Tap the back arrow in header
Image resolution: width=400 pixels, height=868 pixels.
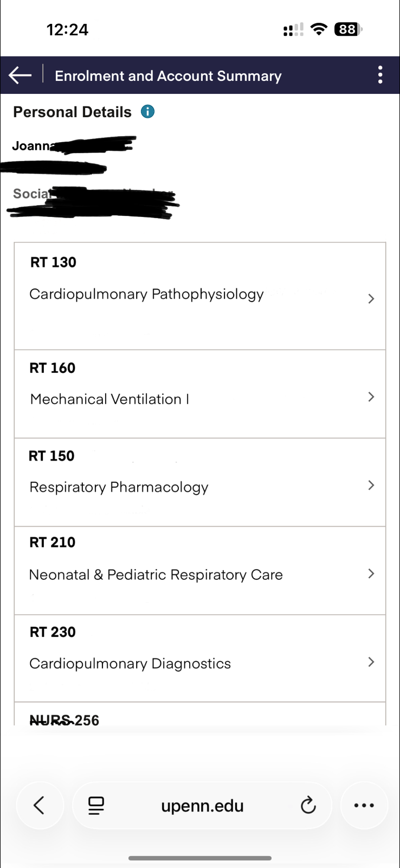(20, 75)
